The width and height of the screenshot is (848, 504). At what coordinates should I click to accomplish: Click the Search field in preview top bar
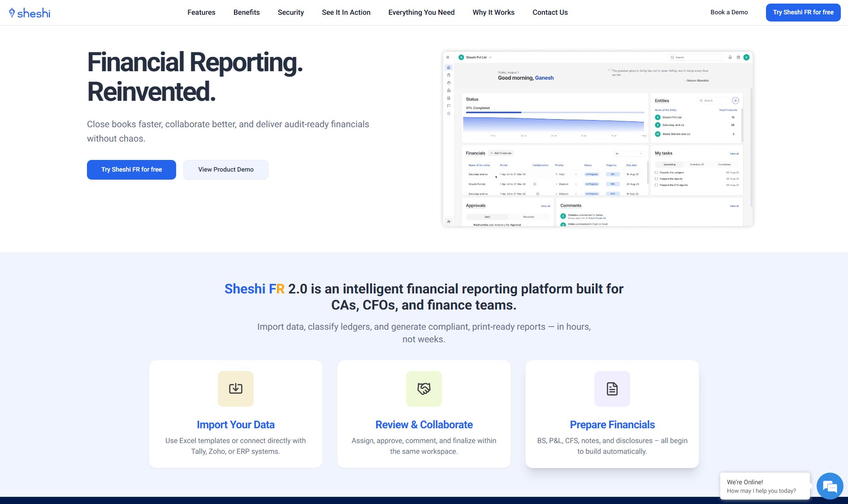(696, 57)
